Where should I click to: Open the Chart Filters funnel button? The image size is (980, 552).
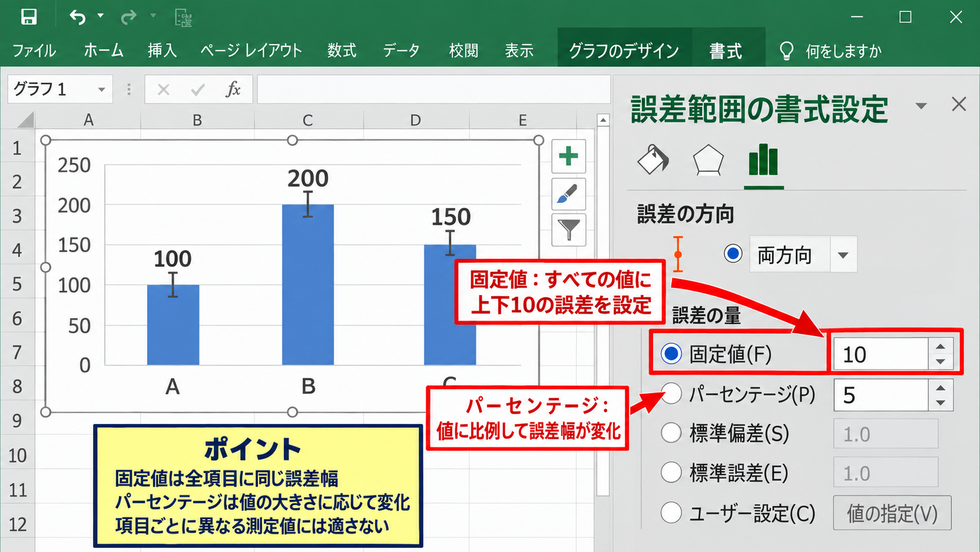click(569, 229)
